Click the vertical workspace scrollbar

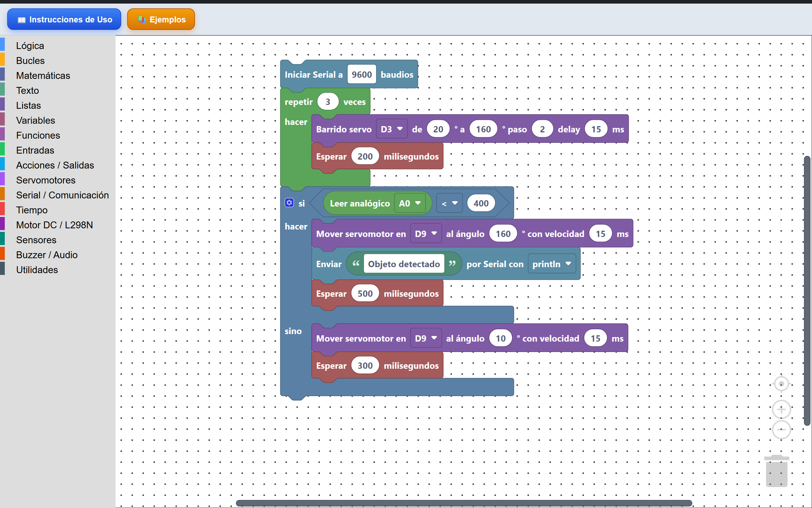[x=807, y=291]
